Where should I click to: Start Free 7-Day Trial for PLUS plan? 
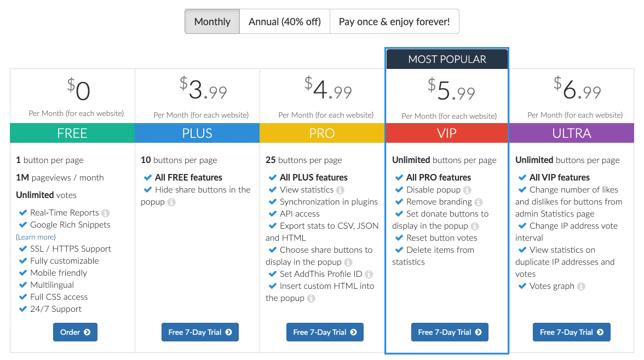click(200, 332)
